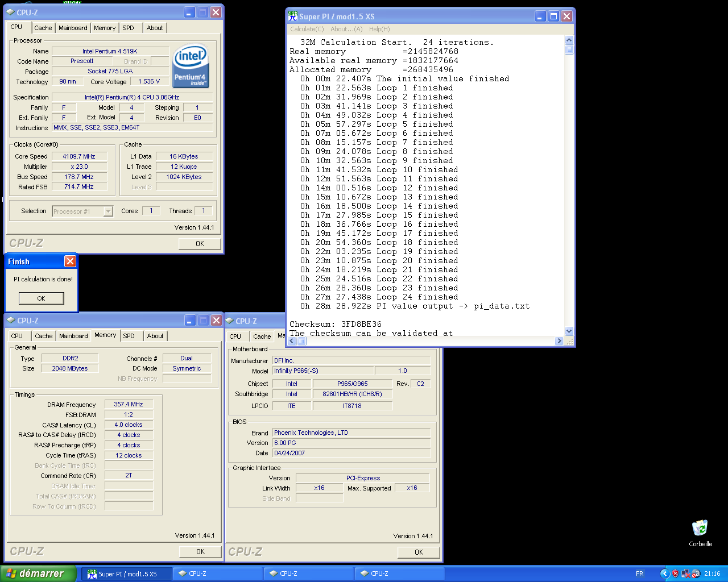
Task: Click the BIOS Date value 04/24/2007
Action: pos(351,453)
